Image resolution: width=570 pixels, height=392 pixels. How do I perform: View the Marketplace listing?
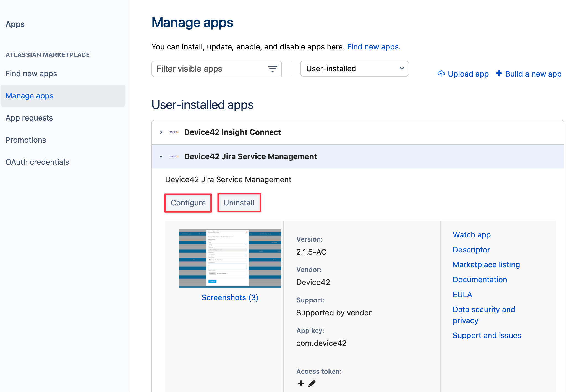coord(486,265)
